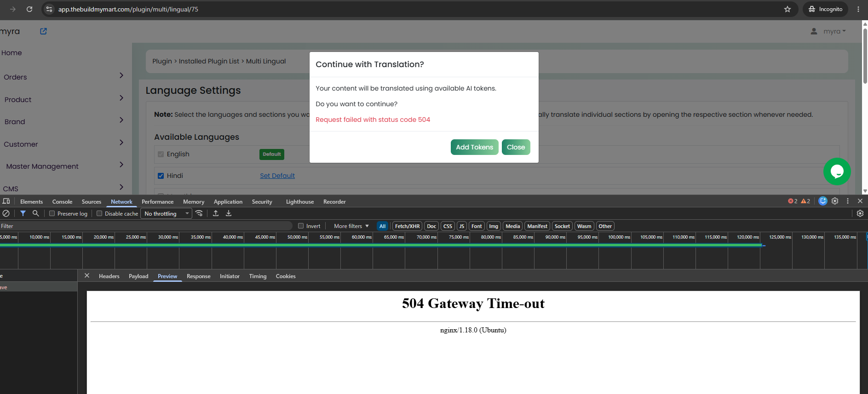The width and height of the screenshot is (868, 394).
Task: View the Timing tab
Action: click(258, 276)
